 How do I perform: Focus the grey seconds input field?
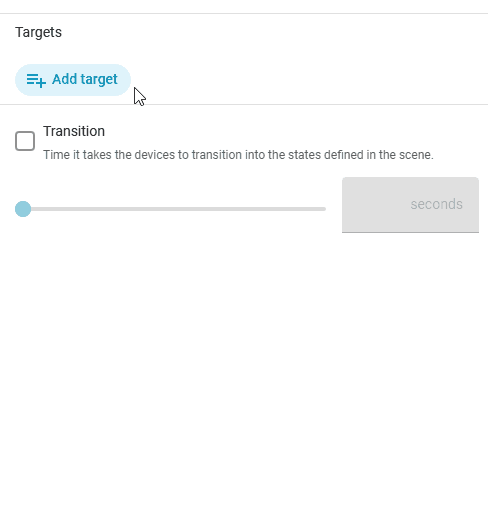click(410, 205)
